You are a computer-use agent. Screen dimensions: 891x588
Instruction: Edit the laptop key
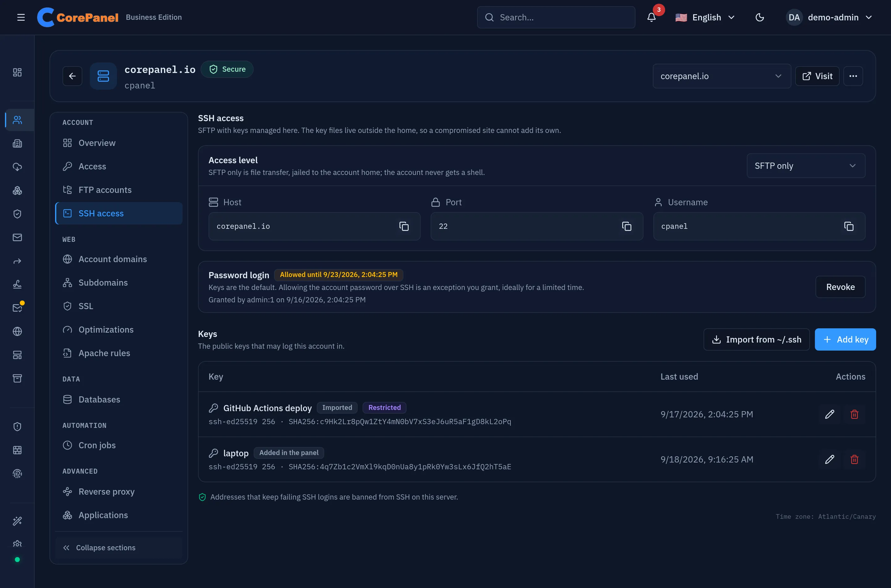tap(829, 459)
